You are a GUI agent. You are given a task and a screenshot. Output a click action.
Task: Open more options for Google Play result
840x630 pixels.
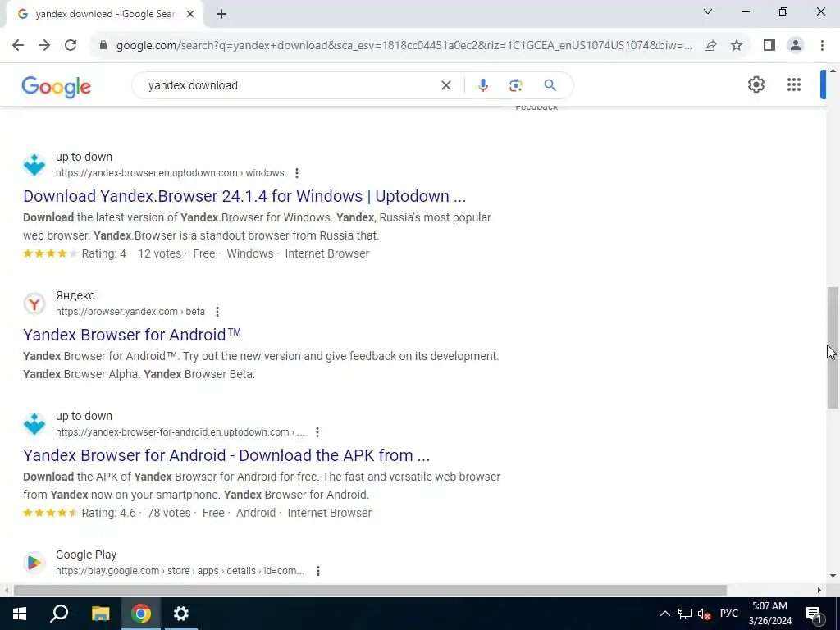coord(318,571)
